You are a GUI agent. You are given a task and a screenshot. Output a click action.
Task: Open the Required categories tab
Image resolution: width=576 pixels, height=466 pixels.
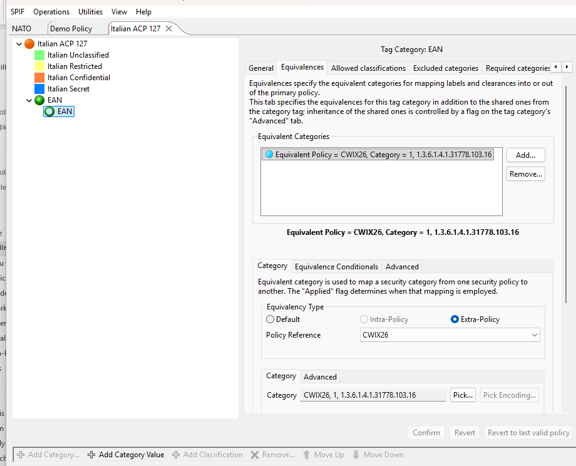[x=517, y=68]
